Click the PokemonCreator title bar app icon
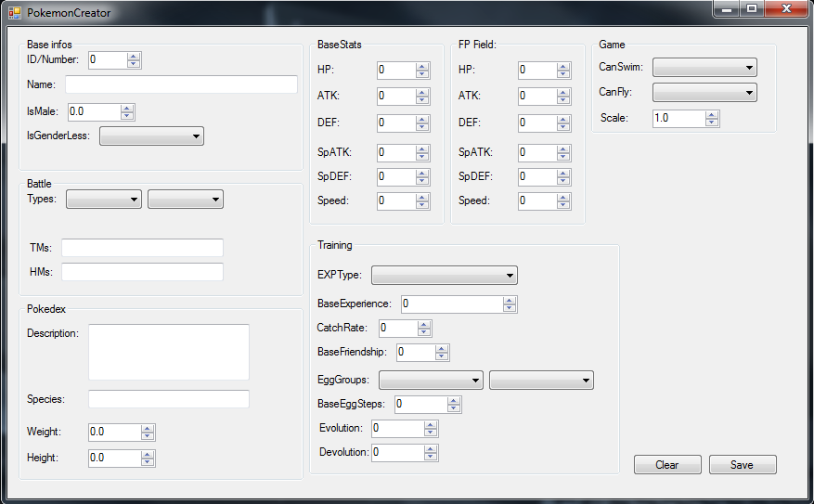 (x=15, y=12)
